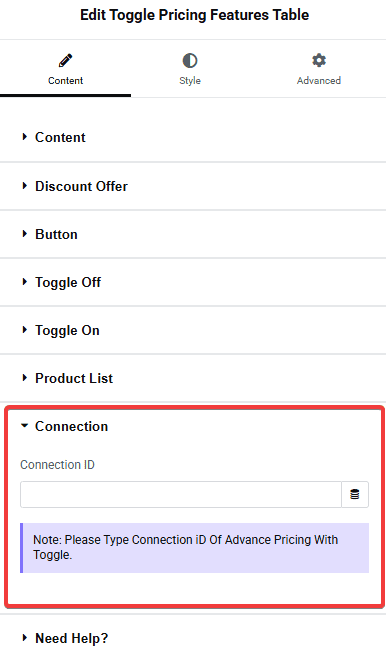Switch to the Style tab label
Image resolution: width=386 pixels, height=659 pixels.
coord(190,80)
